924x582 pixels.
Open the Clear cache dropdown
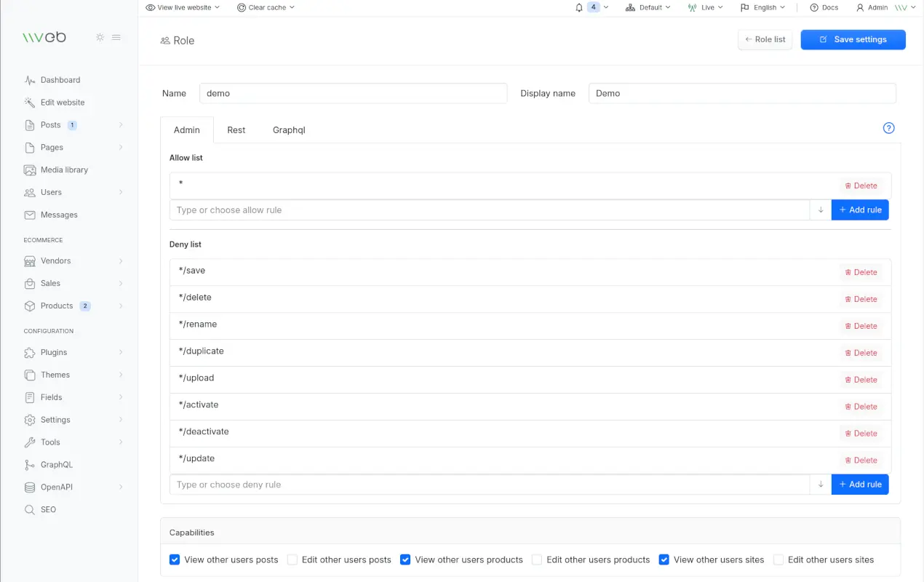(x=265, y=7)
